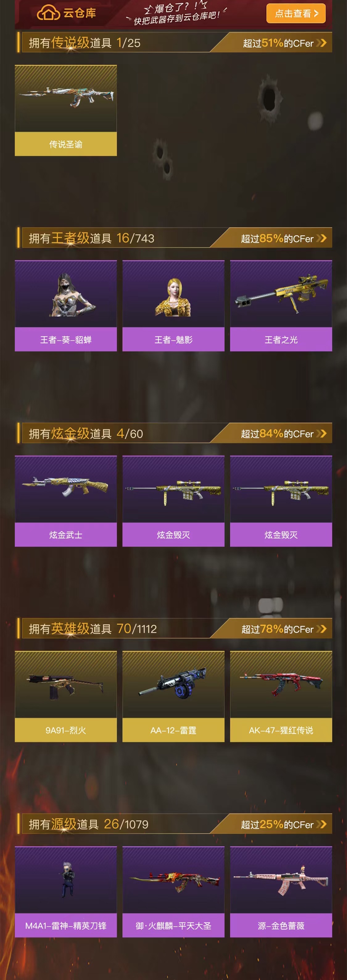Click the 点击查看 button
This screenshot has width=347, height=980.
[x=296, y=13]
